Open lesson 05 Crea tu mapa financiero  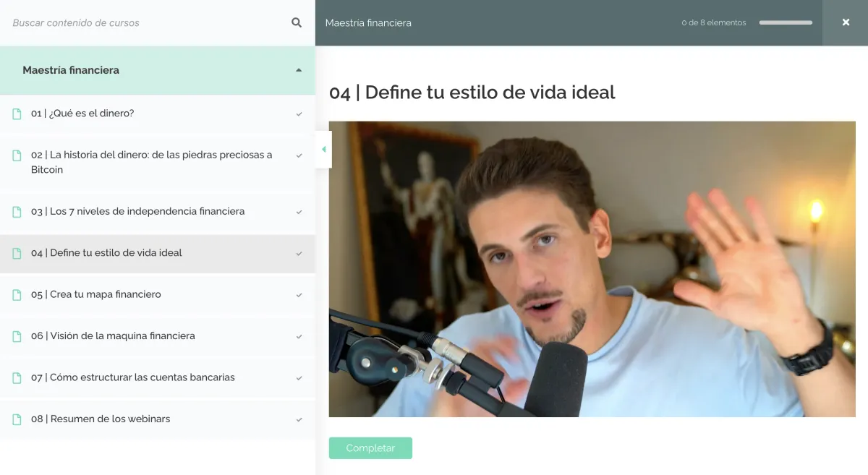pyautogui.click(x=158, y=295)
